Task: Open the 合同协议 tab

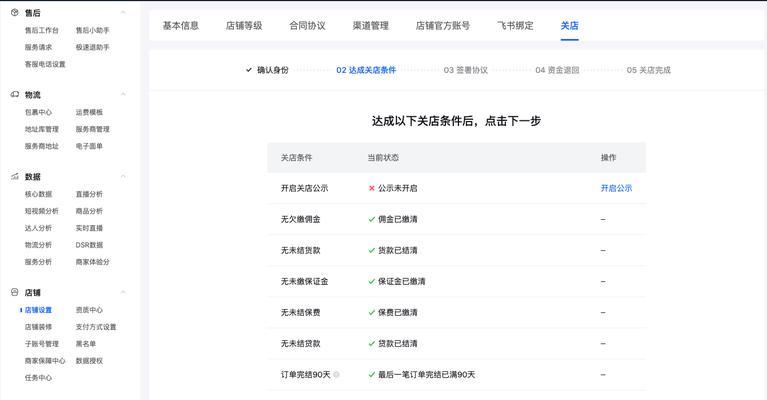Action: pos(307,26)
